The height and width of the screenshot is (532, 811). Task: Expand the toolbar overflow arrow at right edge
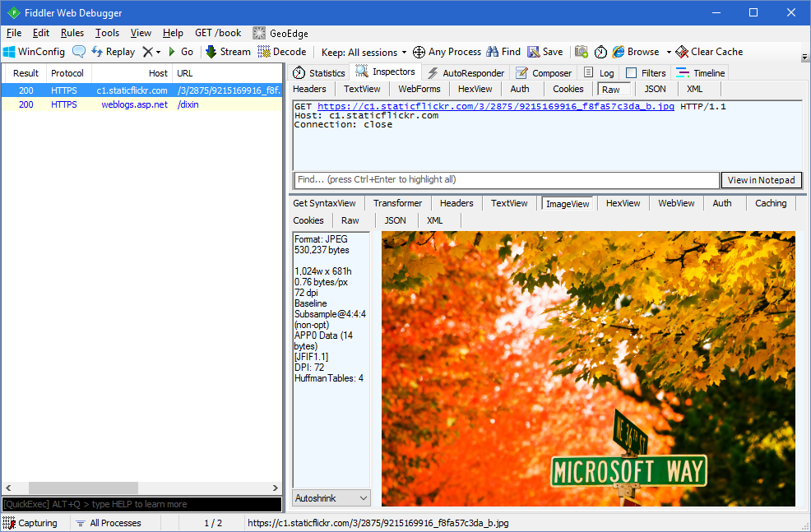click(804, 57)
